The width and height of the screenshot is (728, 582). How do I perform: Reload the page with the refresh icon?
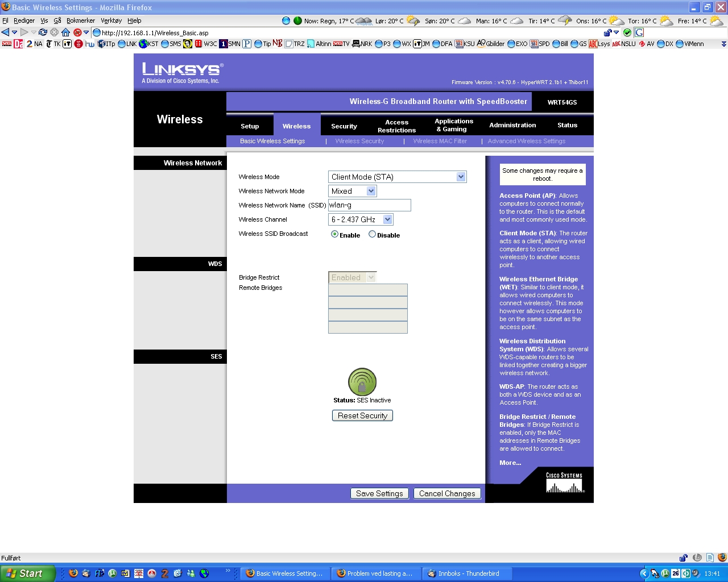click(43, 32)
